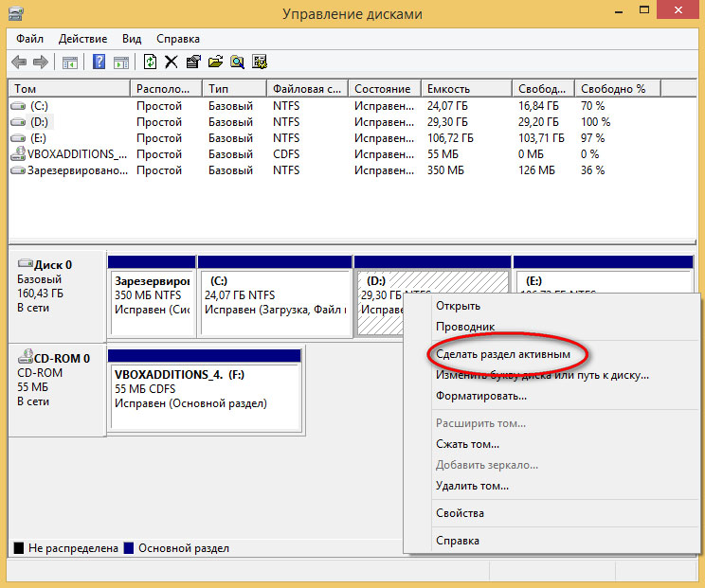Click the open folder toolbar icon

[x=215, y=62]
